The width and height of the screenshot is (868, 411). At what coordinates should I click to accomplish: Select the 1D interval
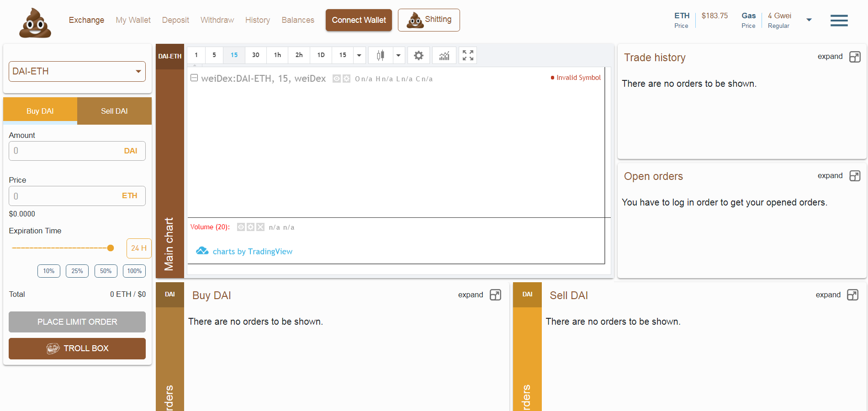click(x=321, y=55)
